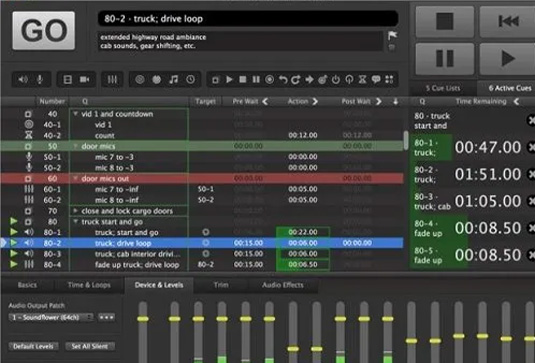
Task: Click the microphone icon on row 50-1
Action: point(29,157)
